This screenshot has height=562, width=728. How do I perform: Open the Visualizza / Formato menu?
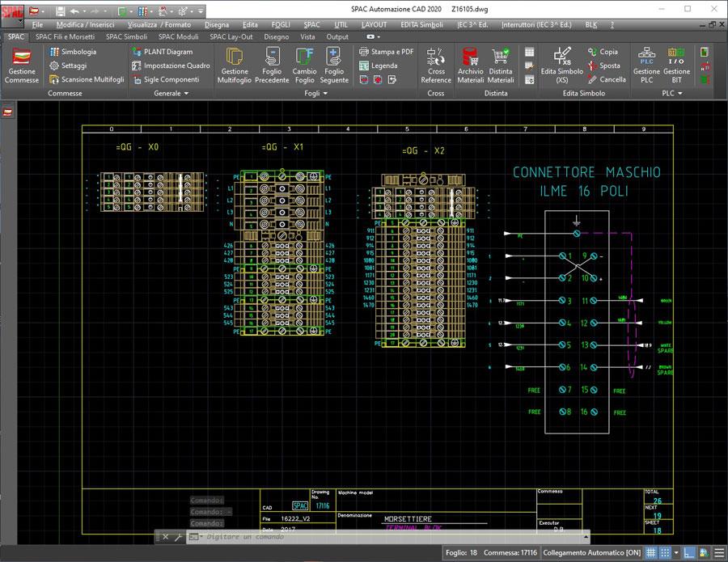click(x=159, y=25)
